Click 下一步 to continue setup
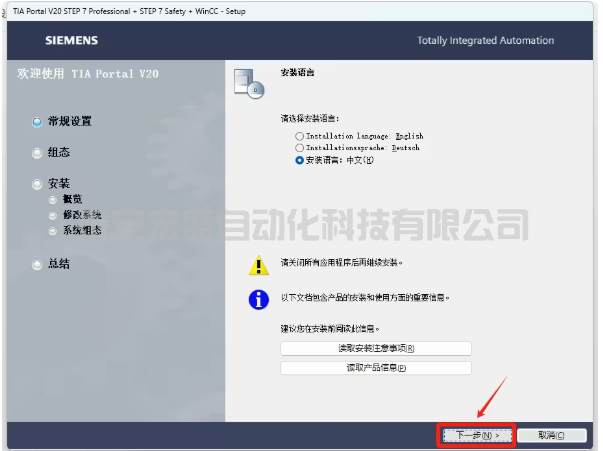 click(x=476, y=436)
